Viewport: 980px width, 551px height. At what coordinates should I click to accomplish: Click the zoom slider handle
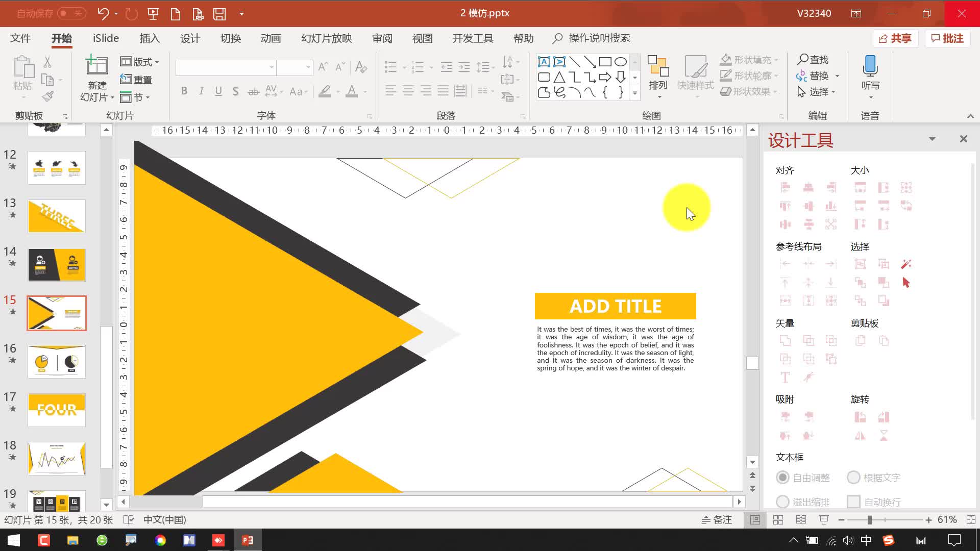tap(869, 520)
